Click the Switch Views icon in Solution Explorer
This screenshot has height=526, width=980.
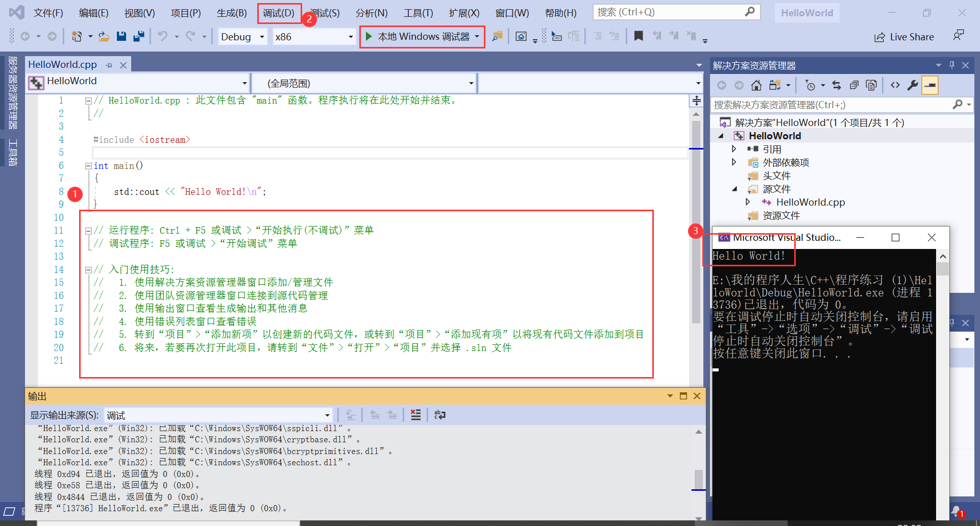[775, 85]
